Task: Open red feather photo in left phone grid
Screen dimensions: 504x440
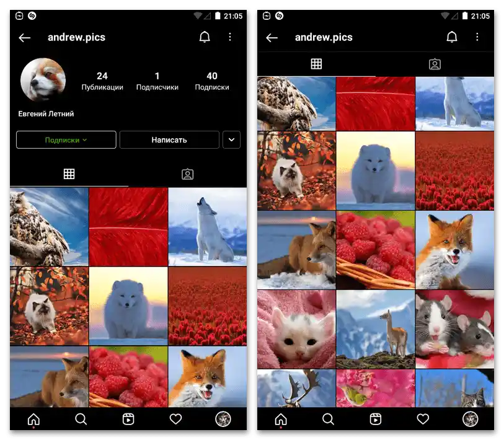Action: click(128, 227)
